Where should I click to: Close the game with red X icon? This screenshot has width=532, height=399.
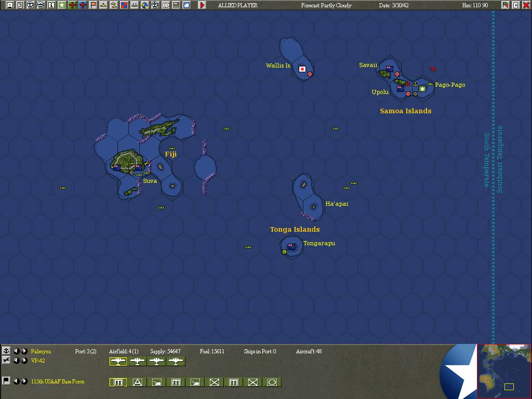[x=526, y=5]
